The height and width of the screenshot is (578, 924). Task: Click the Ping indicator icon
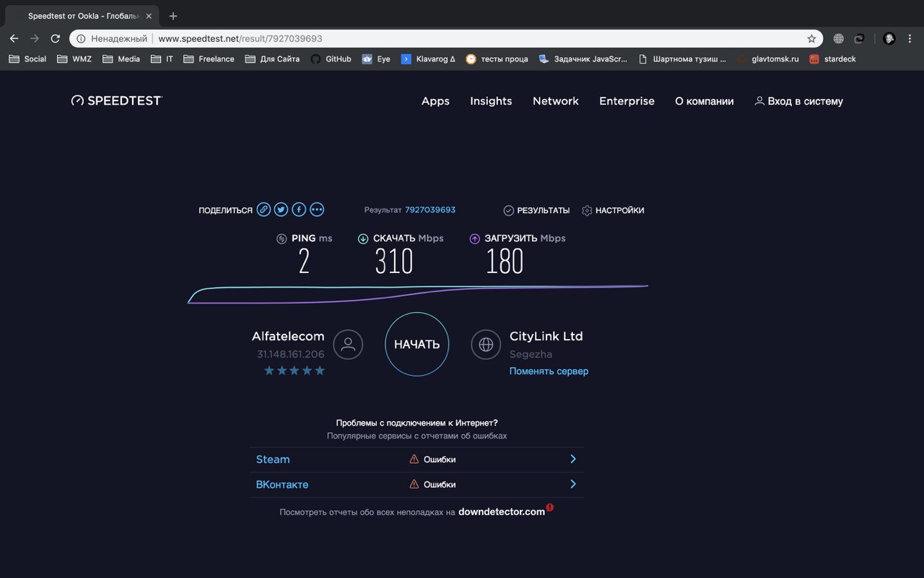pos(282,238)
